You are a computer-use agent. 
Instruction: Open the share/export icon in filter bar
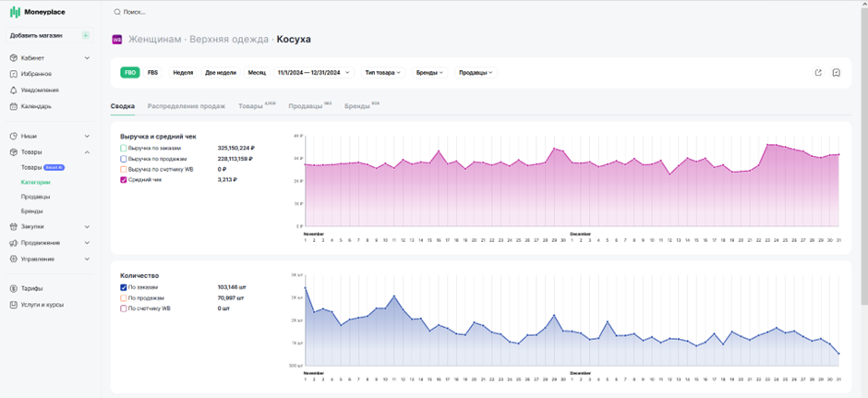pos(818,73)
